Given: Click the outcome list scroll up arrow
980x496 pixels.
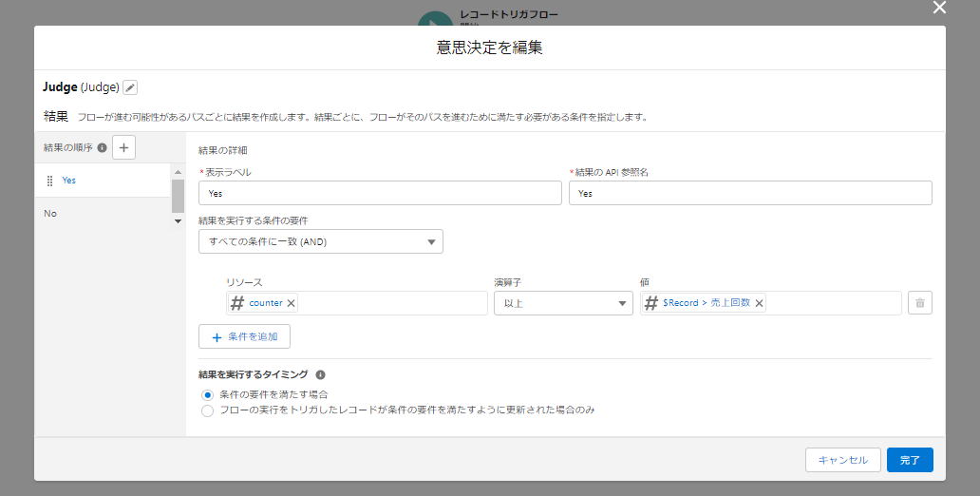Looking at the screenshot, I should 179,172.
